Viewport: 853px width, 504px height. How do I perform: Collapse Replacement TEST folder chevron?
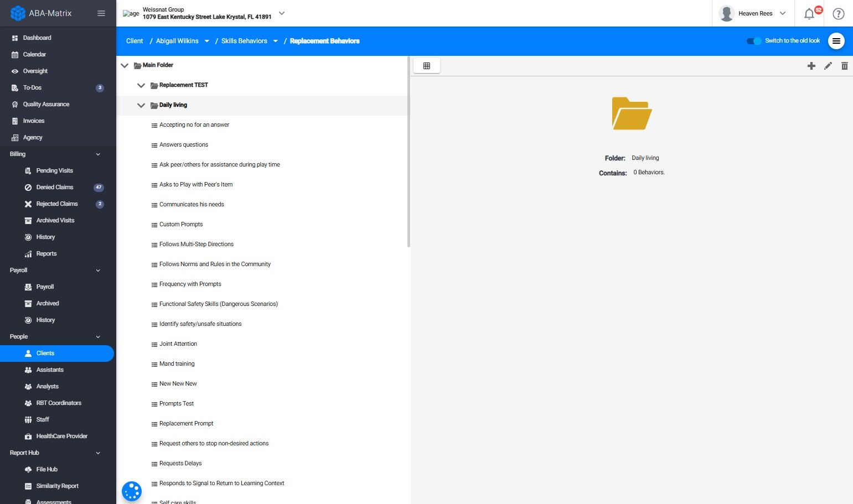(x=141, y=85)
